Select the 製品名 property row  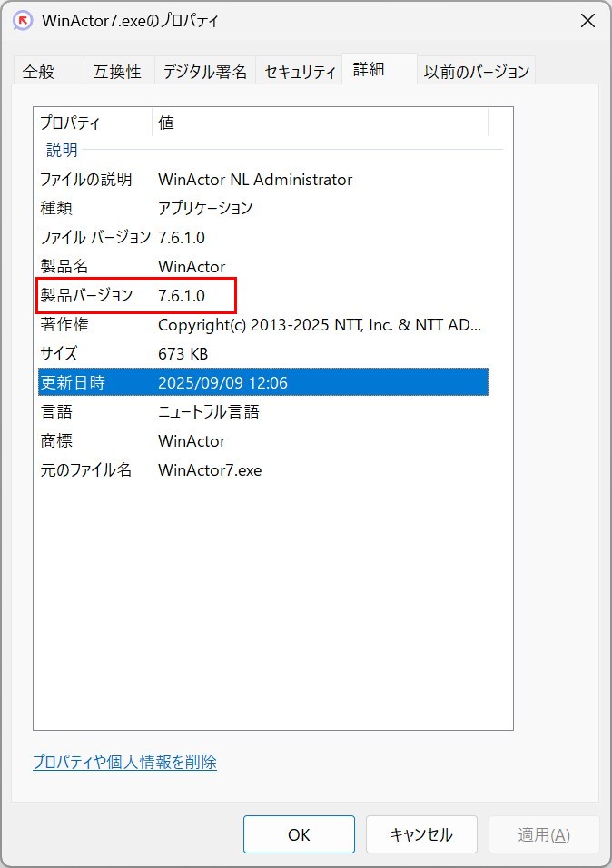pos(263,266)
